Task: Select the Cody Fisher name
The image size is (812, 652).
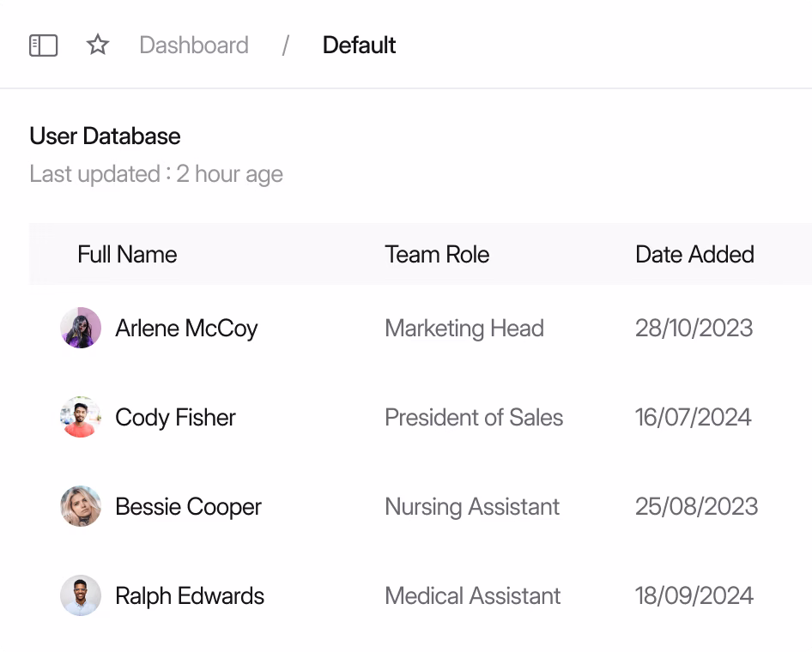Action: [175, 418]
